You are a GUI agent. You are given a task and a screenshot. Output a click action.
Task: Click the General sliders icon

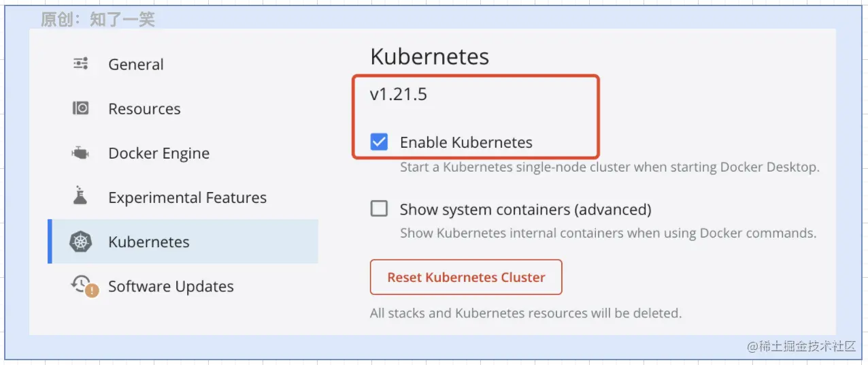pyautogui.click(x=81, y=64)
